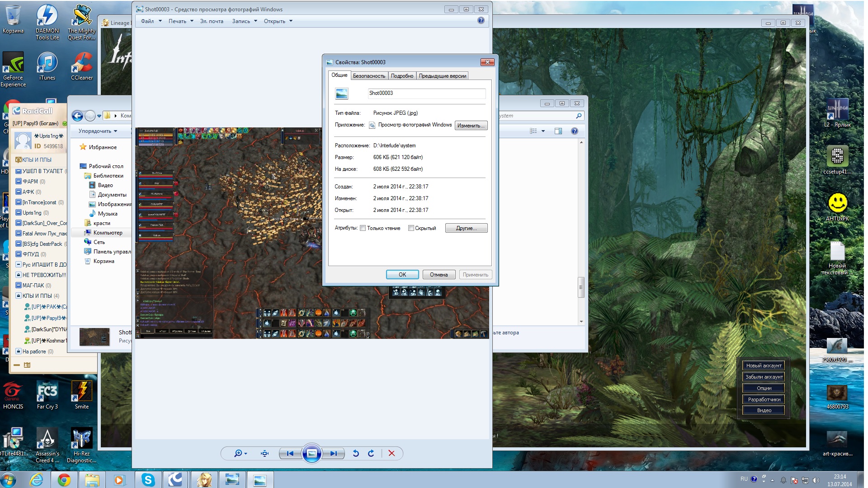Viewport: 868px width, 488px height.
Task: Open the Файл menu dropdown
Action: coord(151,21)
